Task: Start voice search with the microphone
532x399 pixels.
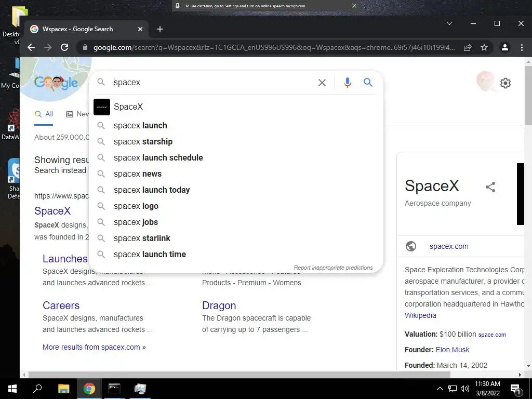Action: pos(347,83)
